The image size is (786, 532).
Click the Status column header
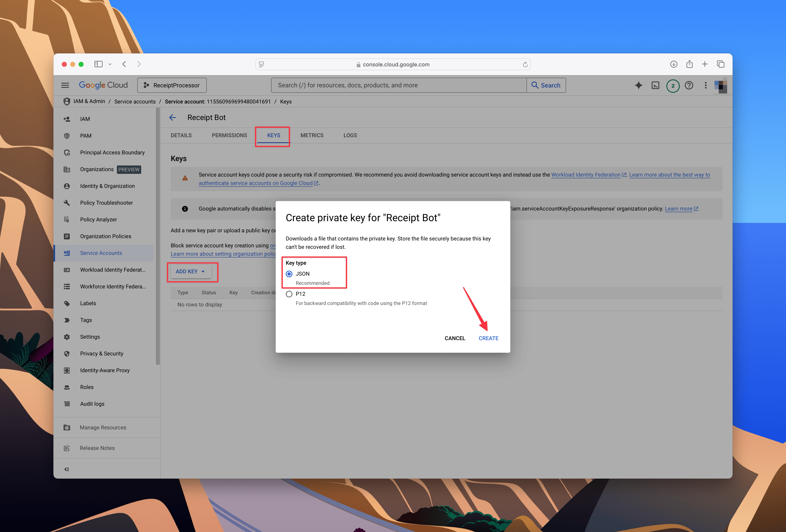click(x=208, y=293)
